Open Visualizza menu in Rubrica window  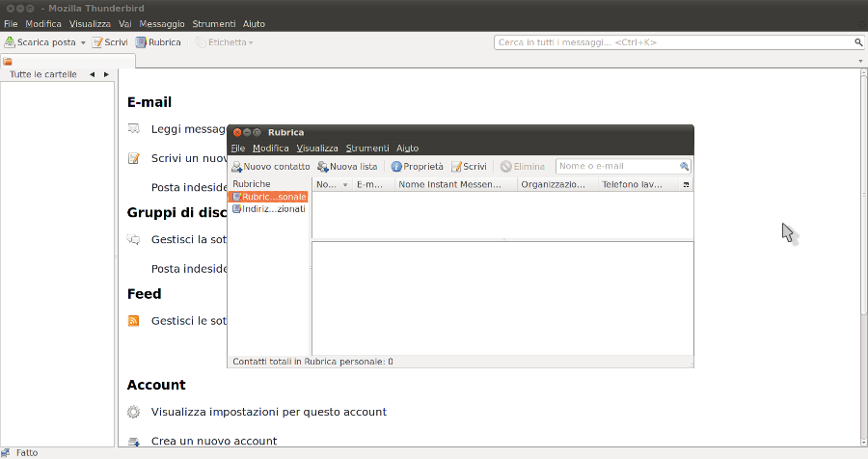tap(317, 148)
